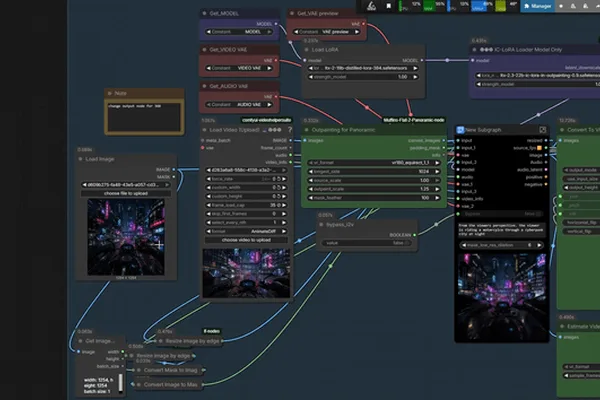
Task: Collapse the Load Image node
Action: (x=80, y=159)
